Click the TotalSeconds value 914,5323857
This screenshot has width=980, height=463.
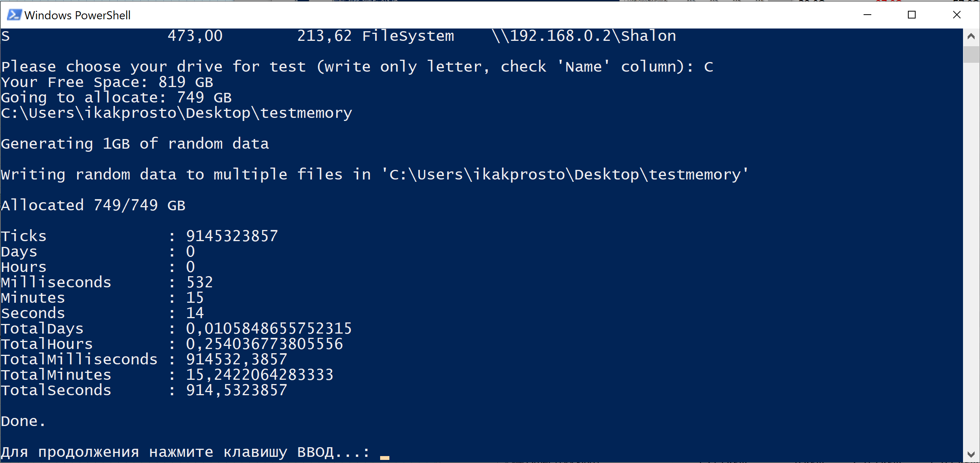236,391
